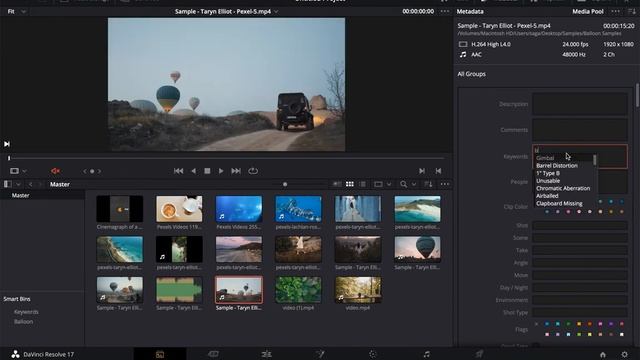Open metadata panel three-dot options
Screen dimensions: 640x360
click(x=616, y=11)
